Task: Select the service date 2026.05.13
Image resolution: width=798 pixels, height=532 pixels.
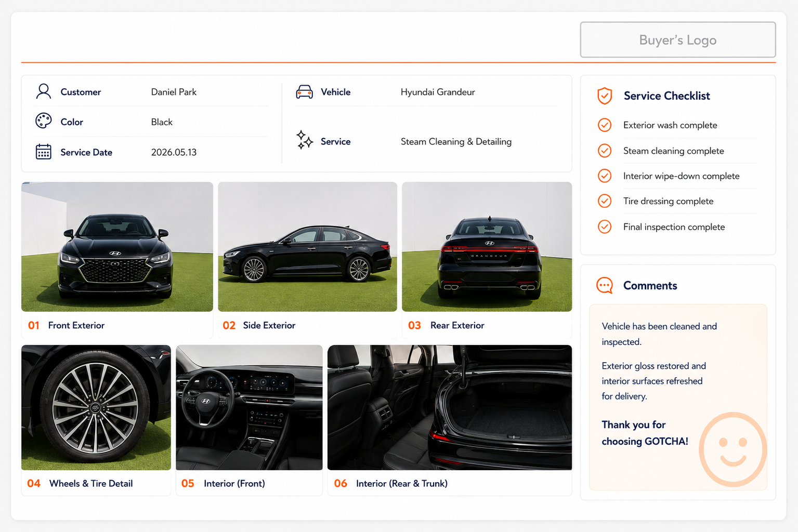Action: click(x=174, y=152)
